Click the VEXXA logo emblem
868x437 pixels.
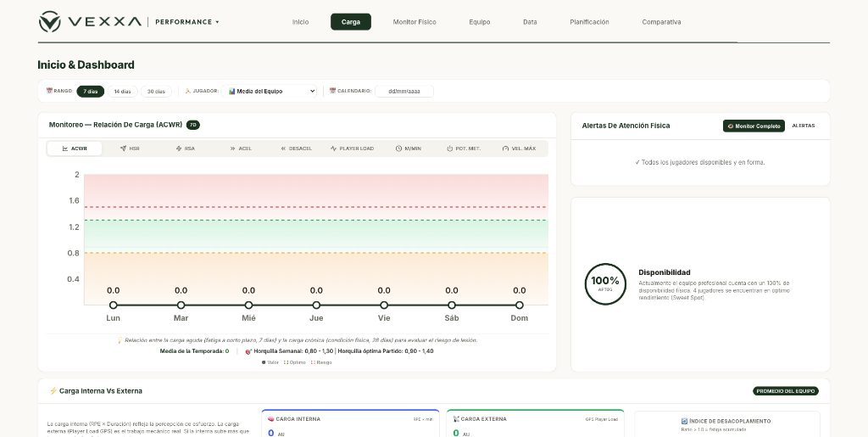(x=50, y=21)
